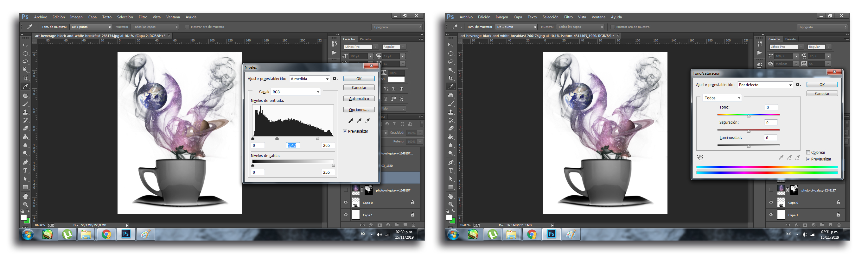Open the Capa menu in the right window

[x=518, y=17]
